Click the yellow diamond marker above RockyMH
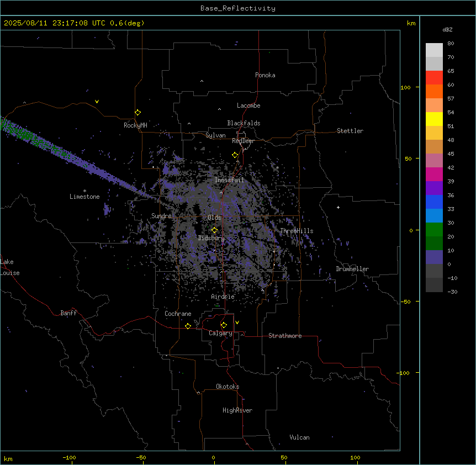 [x=138, y=113]
